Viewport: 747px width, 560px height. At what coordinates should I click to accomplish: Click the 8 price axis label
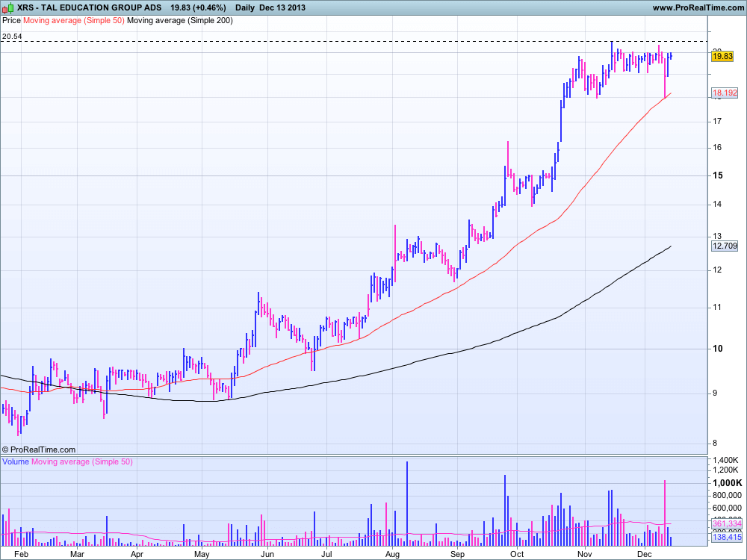pyautogui.click(x=715, y=444)
